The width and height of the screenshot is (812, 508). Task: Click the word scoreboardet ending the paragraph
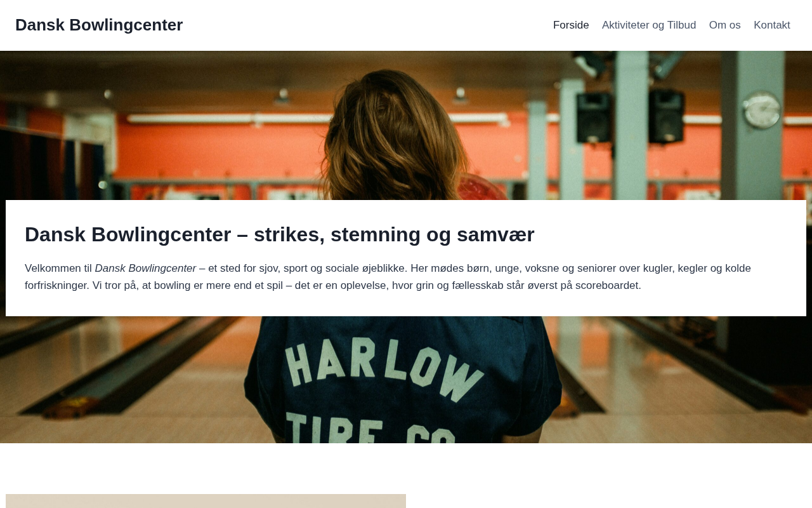608,285
